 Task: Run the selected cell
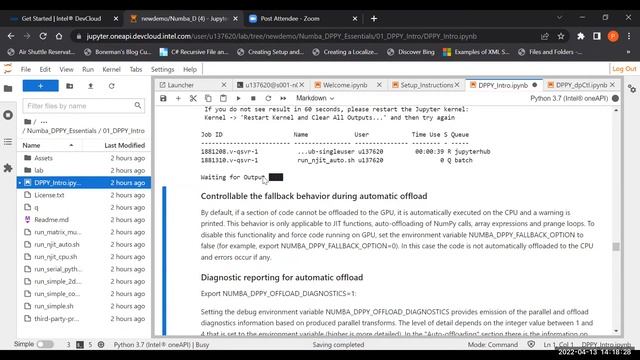pyautogui.click(x=238, y=98)
